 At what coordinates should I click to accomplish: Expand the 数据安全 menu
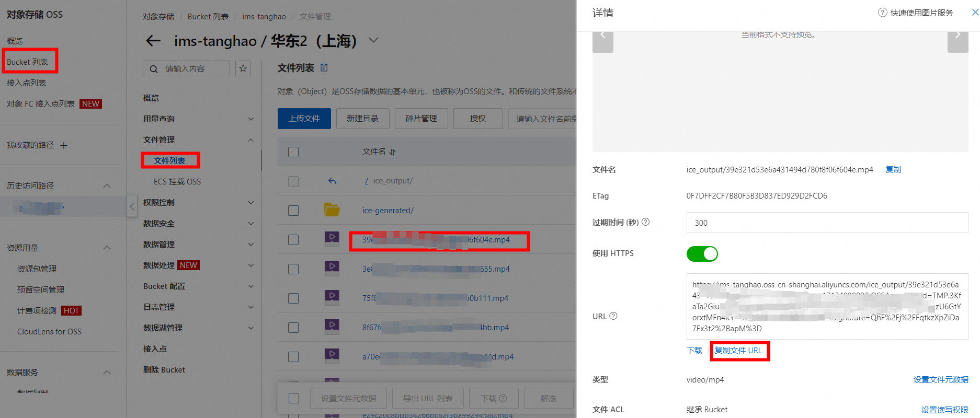click(x=250, y=224)
